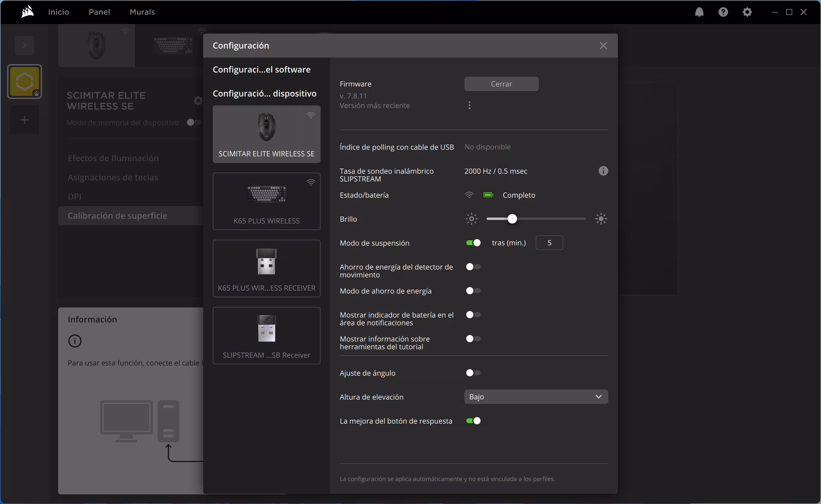Select Configuración del dispositivo section

[x=265, y=93]
